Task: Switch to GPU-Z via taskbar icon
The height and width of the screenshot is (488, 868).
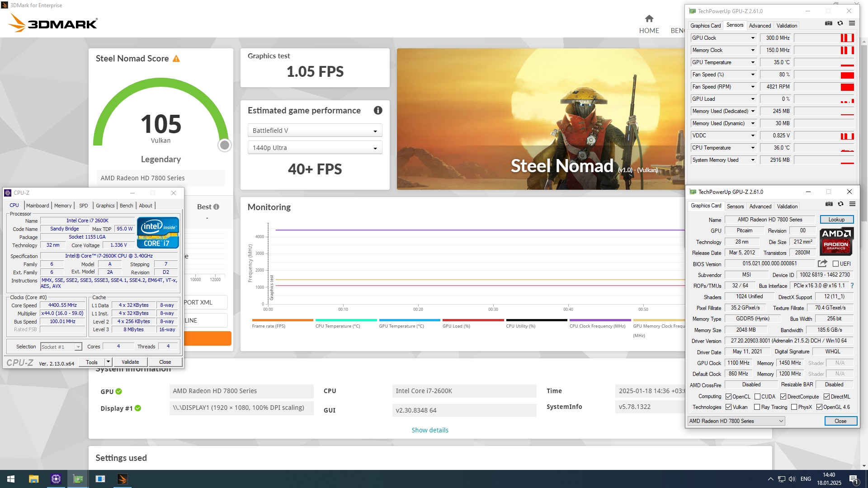Action: (x=78, y=479)
